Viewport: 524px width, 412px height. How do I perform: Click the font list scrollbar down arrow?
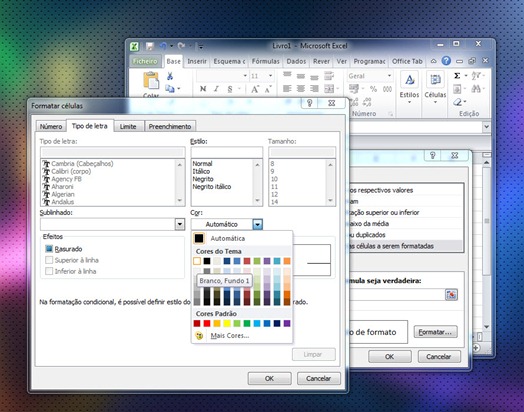tap(180, 201)
